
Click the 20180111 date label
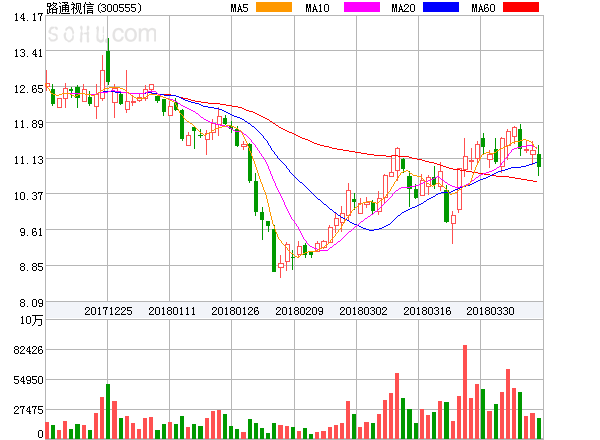(172, 311)
